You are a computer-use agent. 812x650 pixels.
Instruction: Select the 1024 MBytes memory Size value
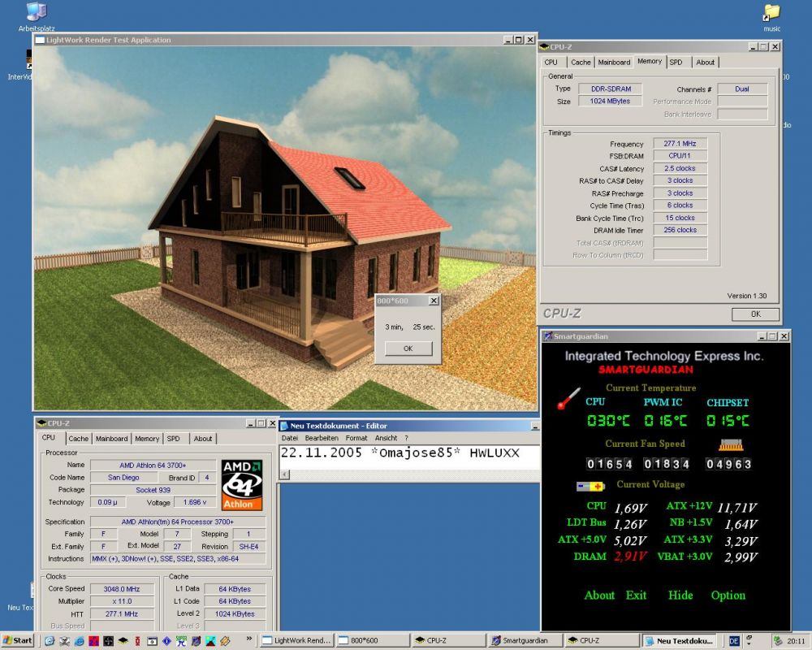click(610, 101)
